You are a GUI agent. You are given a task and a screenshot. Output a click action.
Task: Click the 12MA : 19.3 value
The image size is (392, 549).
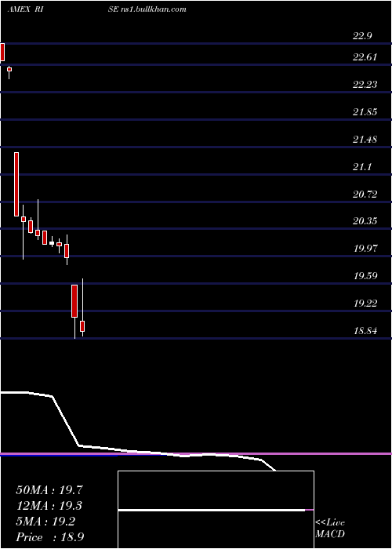point(49,506)
